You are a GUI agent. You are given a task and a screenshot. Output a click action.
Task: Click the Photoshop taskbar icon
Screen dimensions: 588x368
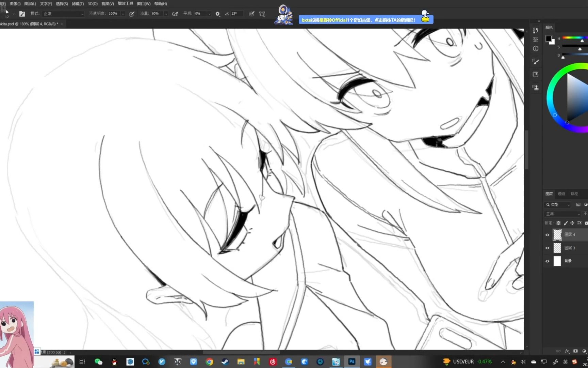pos(352,362)
